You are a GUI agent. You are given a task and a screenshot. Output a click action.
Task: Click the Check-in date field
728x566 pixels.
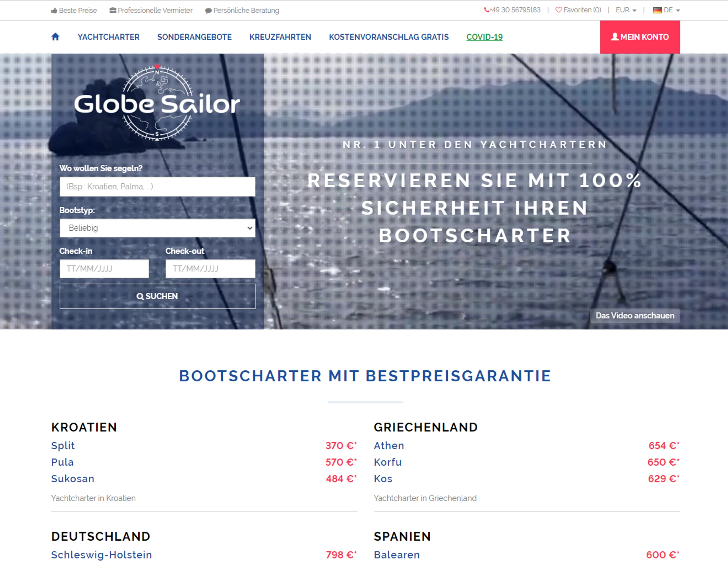104,268
